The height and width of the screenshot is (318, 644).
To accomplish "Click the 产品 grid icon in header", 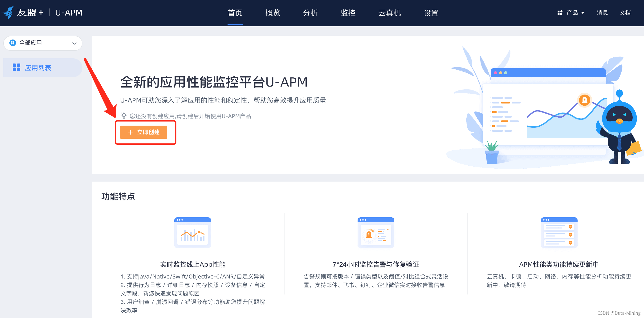I will pyautogui.click(x=560, y=13).
